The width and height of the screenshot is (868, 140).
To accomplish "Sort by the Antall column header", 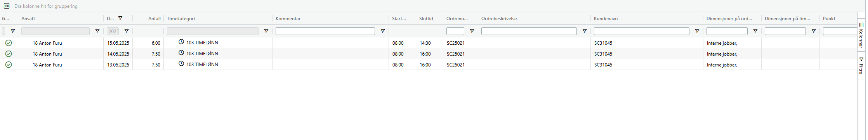I will 155,19.
